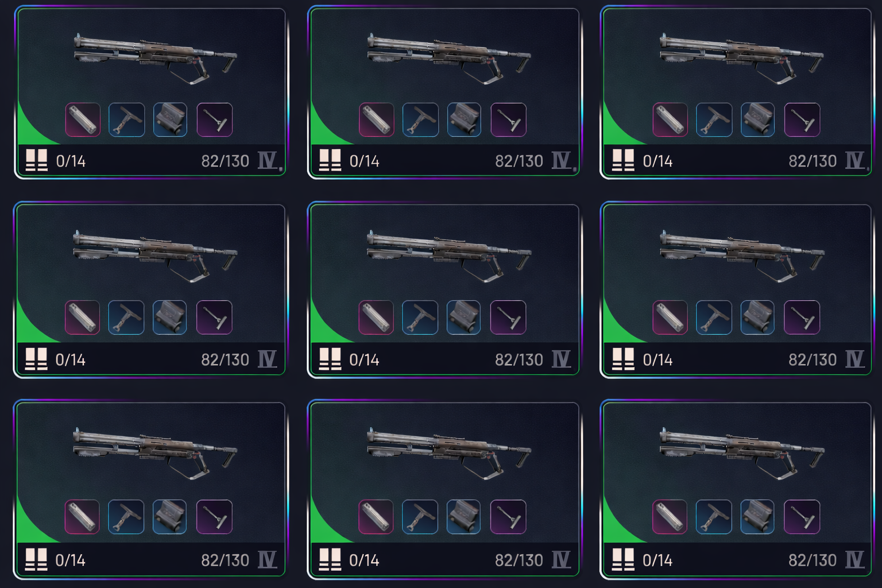
Task: Select purple stock attachment on bottom-left card
Action: click(214, 517)
